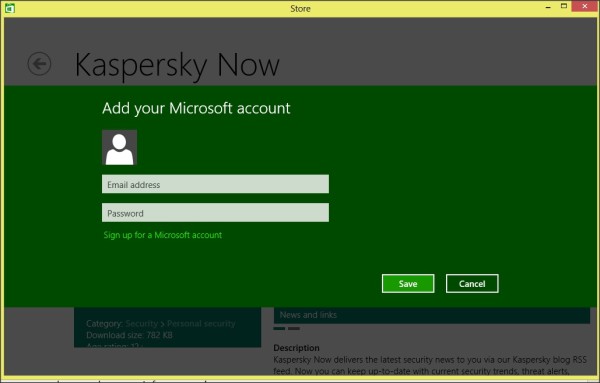Click Add your Microsoft account heading
The width and height of the screenshot is (600, 383).
coord(196,108)
